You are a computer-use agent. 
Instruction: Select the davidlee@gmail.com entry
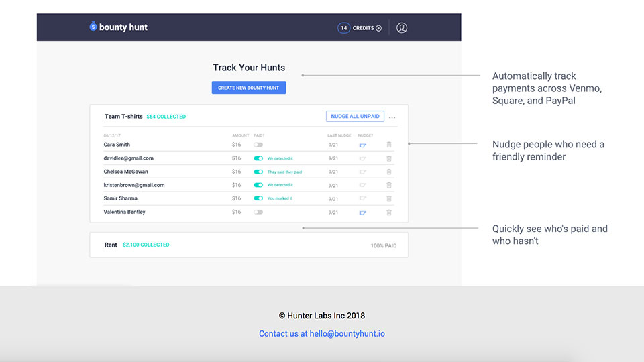129,158
